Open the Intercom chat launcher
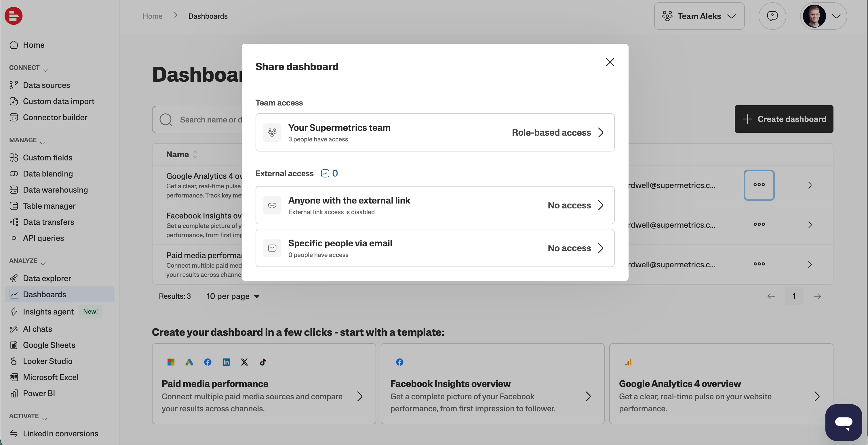This screenshot has width=868, height=445. click(844, 422)
